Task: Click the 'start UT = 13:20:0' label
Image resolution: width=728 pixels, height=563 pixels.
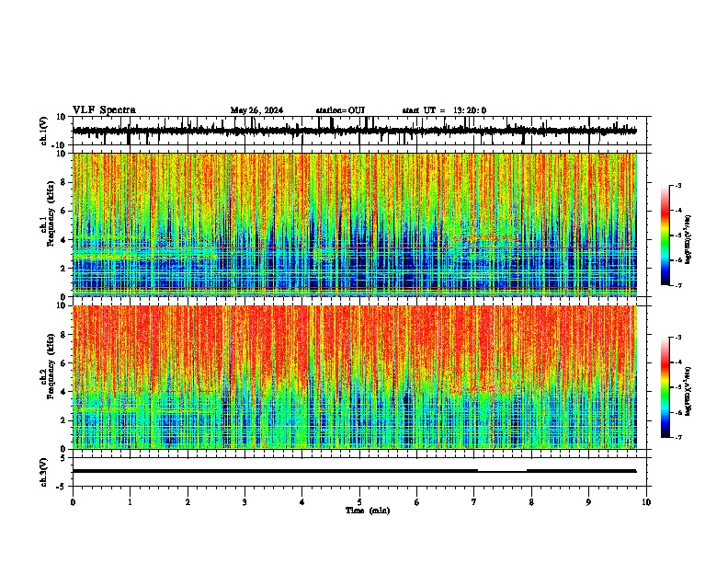Action: (x=444, y=110)
